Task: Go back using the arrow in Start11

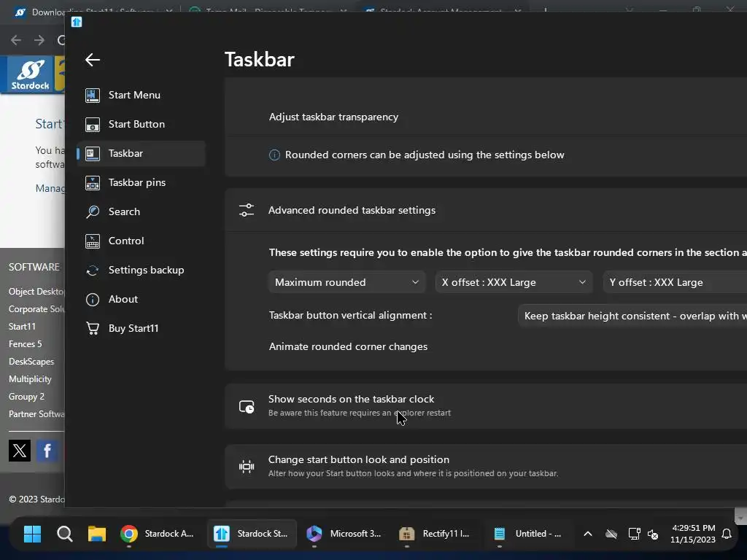Action: [93, 60]
